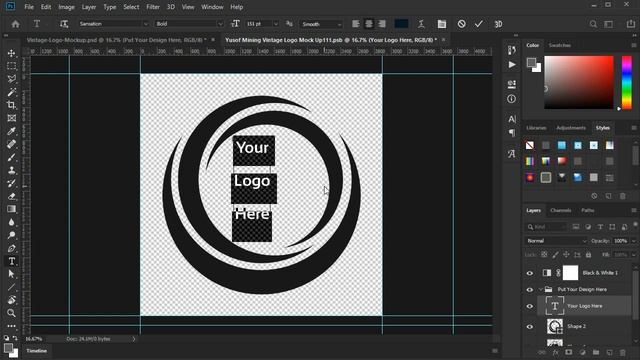Click the foreground color swatch in toolbox
Viewport: 640px width, 360px height.
pos(8,348)
